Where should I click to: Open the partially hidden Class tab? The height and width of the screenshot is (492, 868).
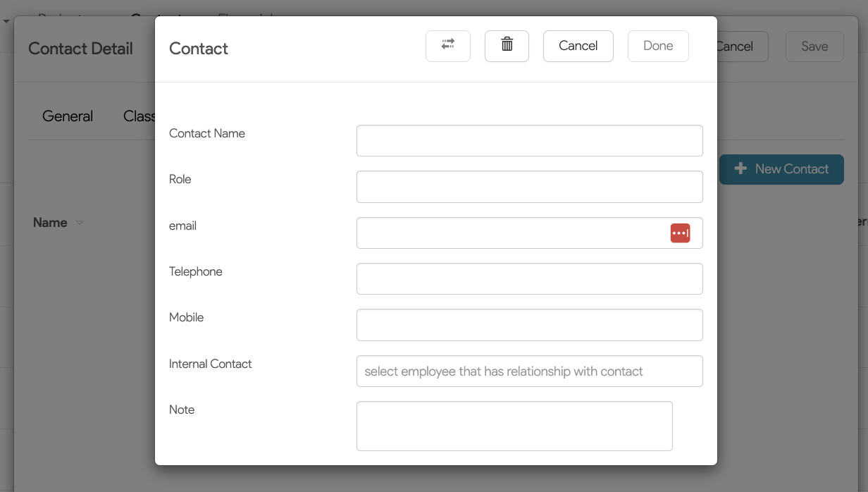click(139, 116)
